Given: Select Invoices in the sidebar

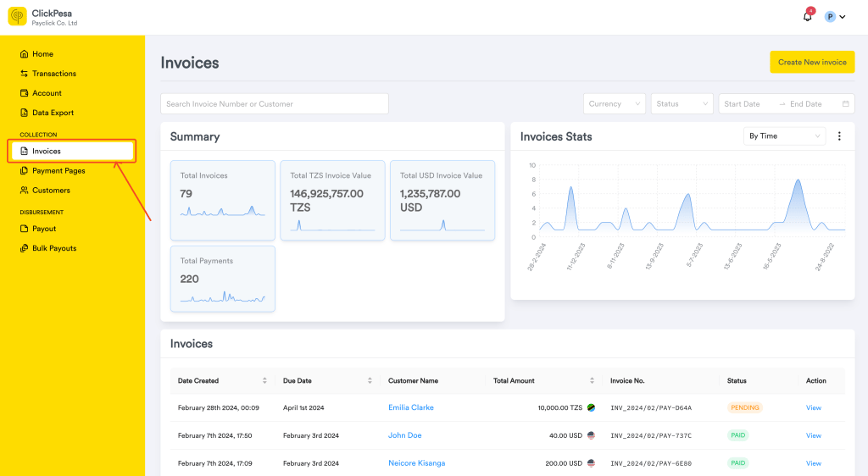Looking at the screenshot, I should 72,151.
